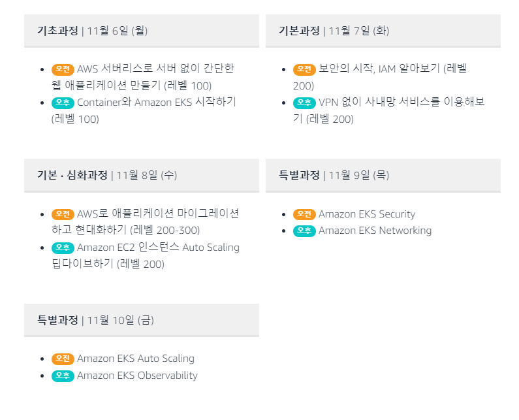Open the Amazon EKS Auto Scaling session

point(136,359)
